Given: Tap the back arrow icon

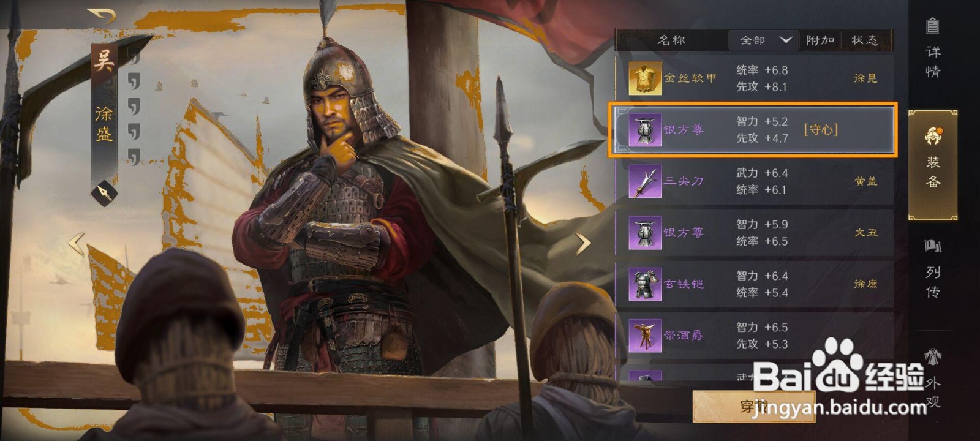Looking at the screenshot, I should [102, 15].
